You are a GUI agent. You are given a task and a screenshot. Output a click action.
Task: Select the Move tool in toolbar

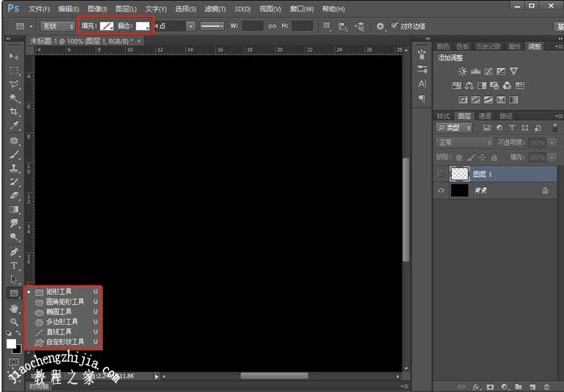click(x=14, y=57)
